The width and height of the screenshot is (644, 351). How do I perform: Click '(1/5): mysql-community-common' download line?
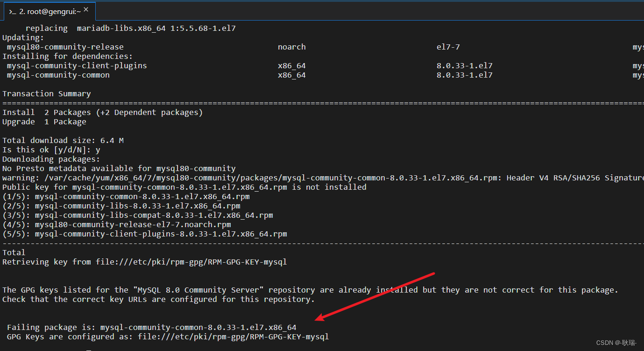click(x=126, y=197)
